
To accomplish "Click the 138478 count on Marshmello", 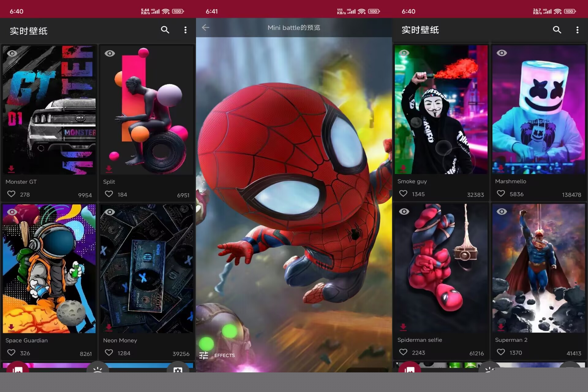I will [571, 195].
